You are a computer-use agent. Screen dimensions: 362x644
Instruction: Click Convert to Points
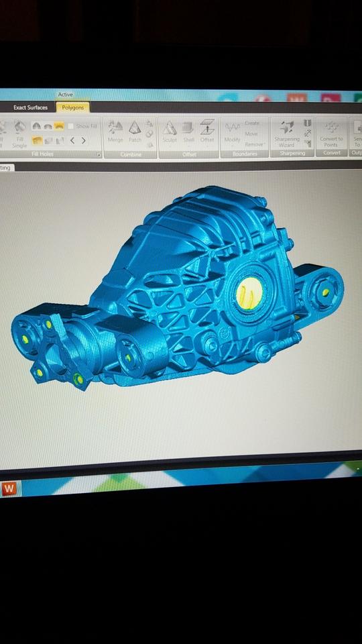330,134
